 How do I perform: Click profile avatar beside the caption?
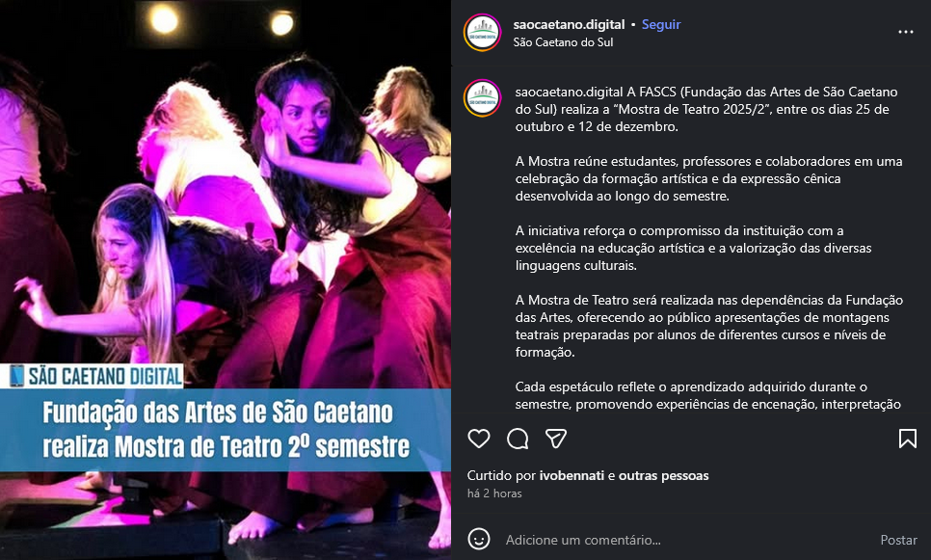(483, 98)
